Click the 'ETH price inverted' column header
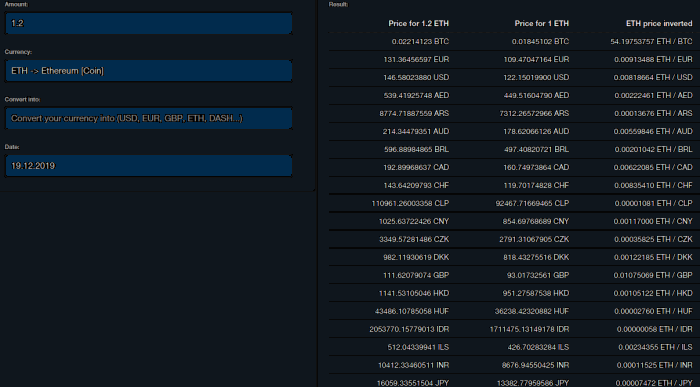 coord(659,23)
